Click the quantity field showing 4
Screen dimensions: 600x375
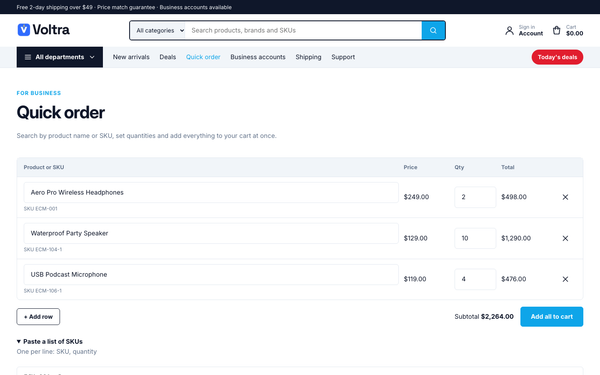point(475,279)
